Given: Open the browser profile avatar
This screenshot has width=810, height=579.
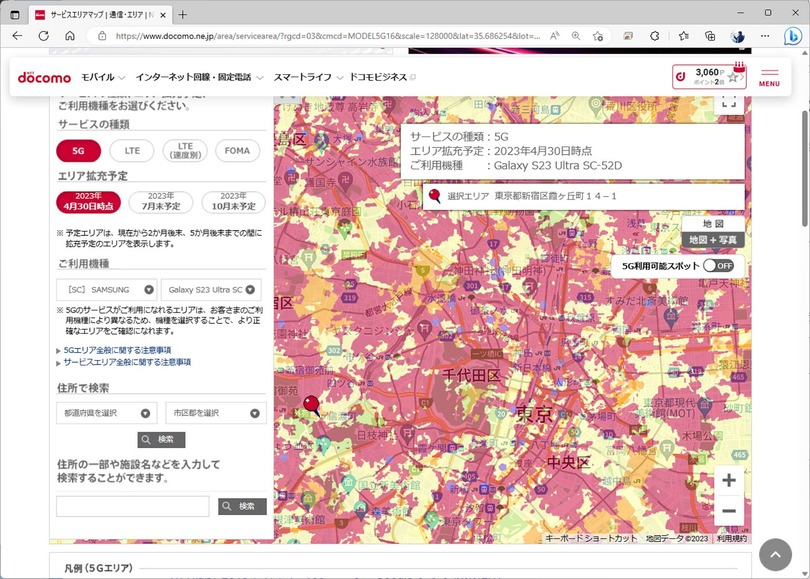Looking at the screenshot, I should [x=738, y=36].
